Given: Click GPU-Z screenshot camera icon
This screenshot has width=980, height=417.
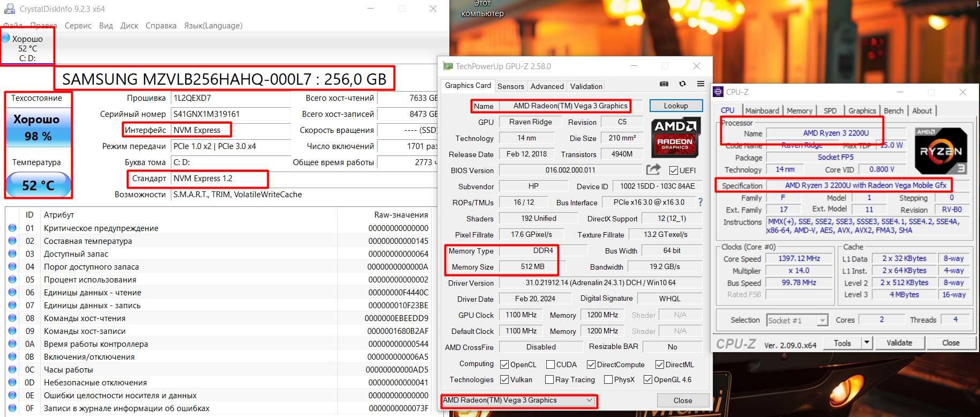Looking at the screenshot, I should tap(664, 84).
